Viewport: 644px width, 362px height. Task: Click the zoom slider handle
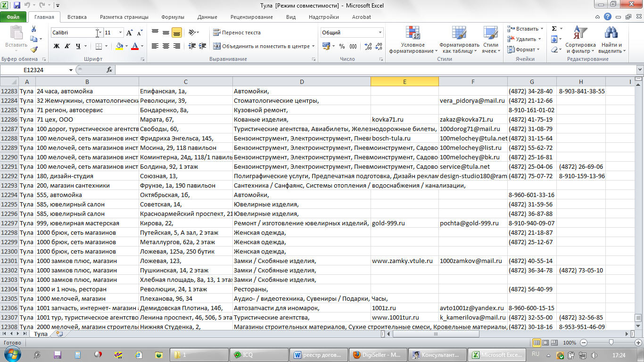pyautogui.click(x=611, y=343)
